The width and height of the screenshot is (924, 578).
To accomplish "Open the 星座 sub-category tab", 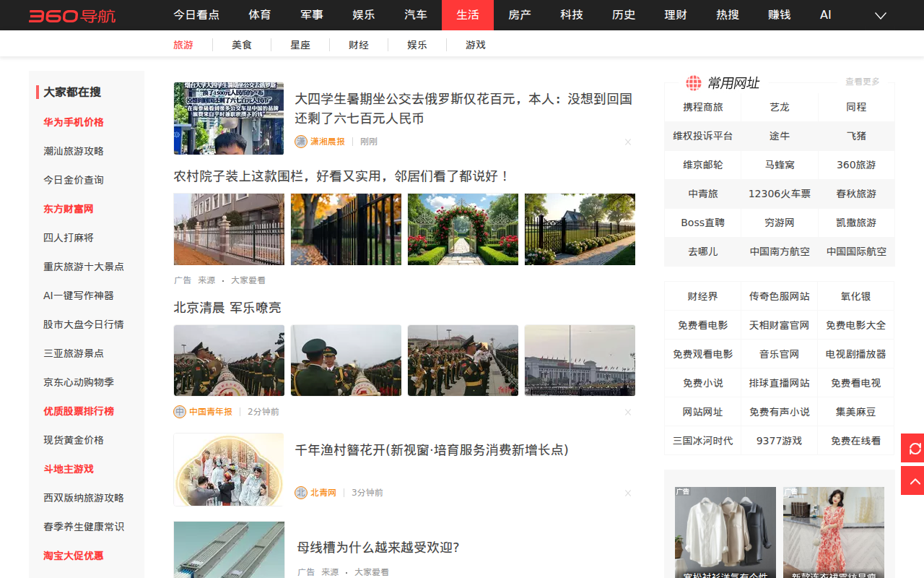I will pyautogui.click(x=300, y=45).
